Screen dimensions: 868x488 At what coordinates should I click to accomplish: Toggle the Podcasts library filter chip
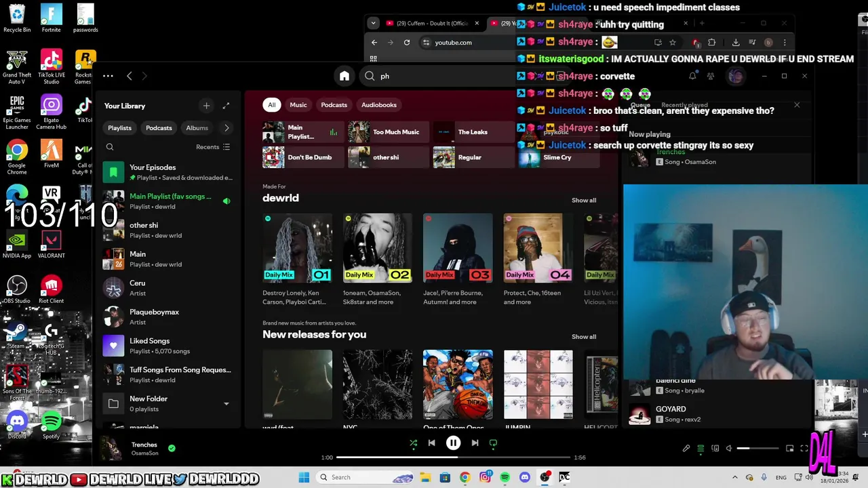point(159,127)
